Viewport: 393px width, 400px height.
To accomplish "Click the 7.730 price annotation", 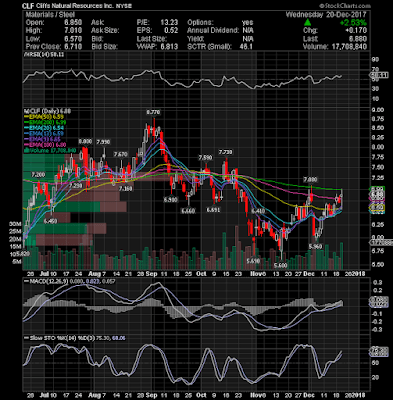I will pos(225,152).
